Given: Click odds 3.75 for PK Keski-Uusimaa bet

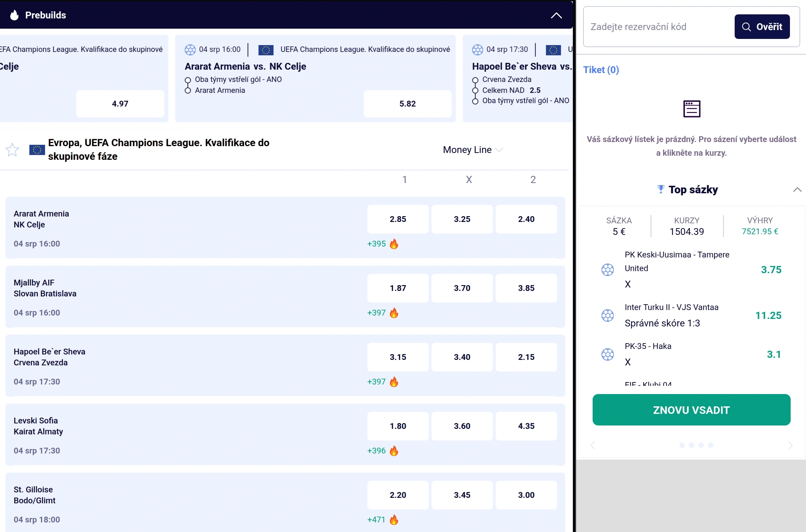Looking at the screenshot, I should tap(771, 270).
